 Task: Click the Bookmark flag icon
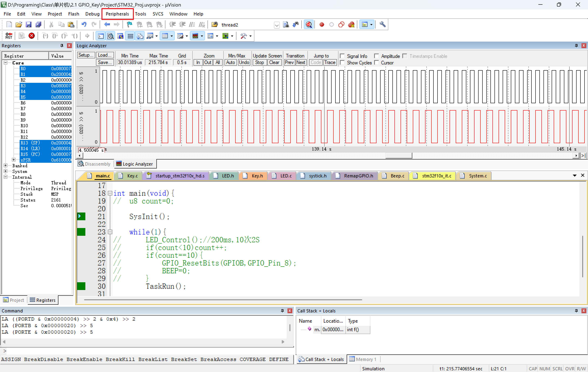[129, 25]
